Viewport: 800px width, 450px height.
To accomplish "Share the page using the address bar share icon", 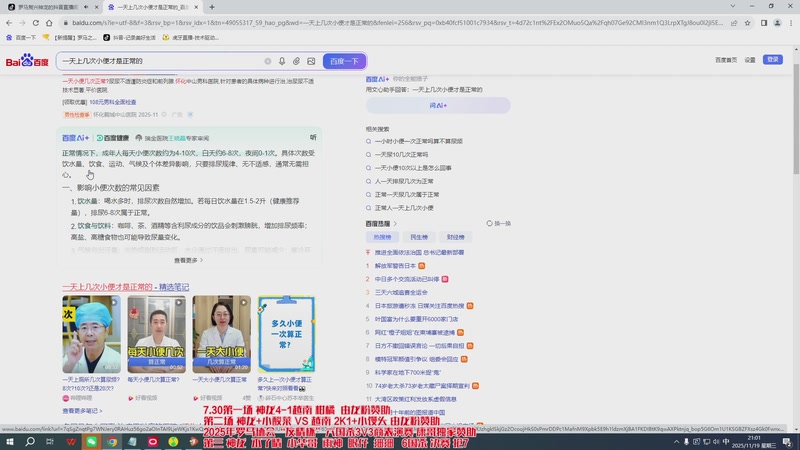I will click(734, 23).
